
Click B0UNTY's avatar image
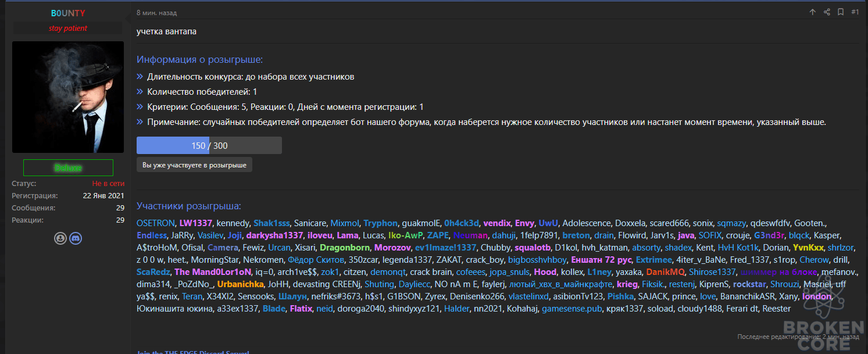pos(68,97)
